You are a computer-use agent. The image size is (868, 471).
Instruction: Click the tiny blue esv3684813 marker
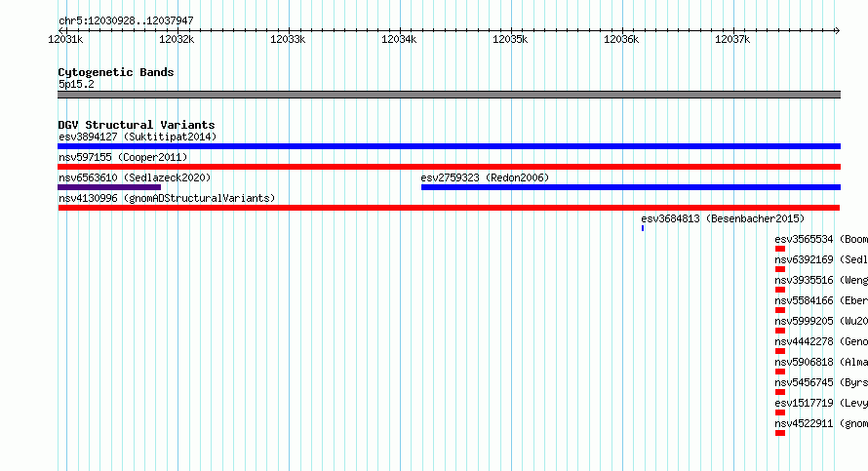[x=643, y=228]
